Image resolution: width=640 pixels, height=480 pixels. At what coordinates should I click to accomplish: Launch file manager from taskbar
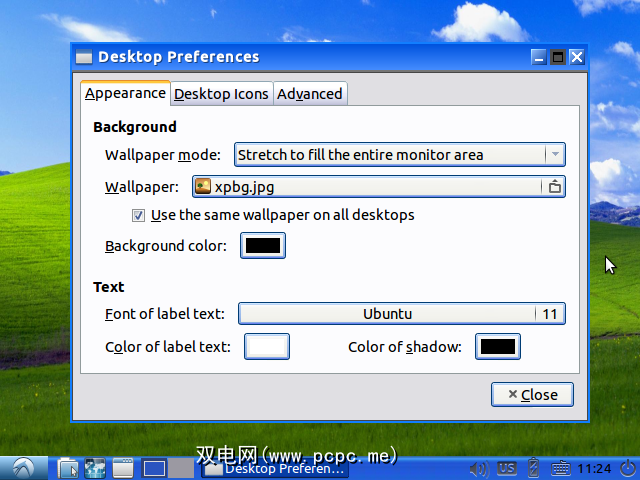[x=68, y=468]
